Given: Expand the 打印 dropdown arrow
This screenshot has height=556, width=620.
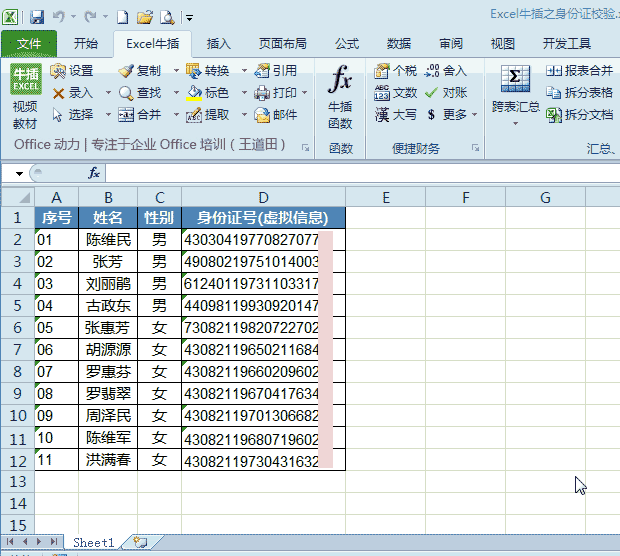Looking at the screenshot, I should click(x=304, y=93).
